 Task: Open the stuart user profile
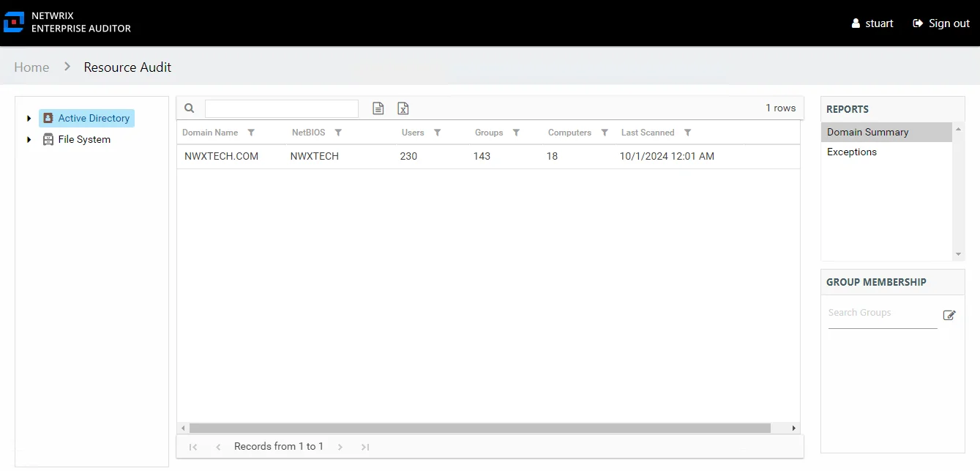872,23
